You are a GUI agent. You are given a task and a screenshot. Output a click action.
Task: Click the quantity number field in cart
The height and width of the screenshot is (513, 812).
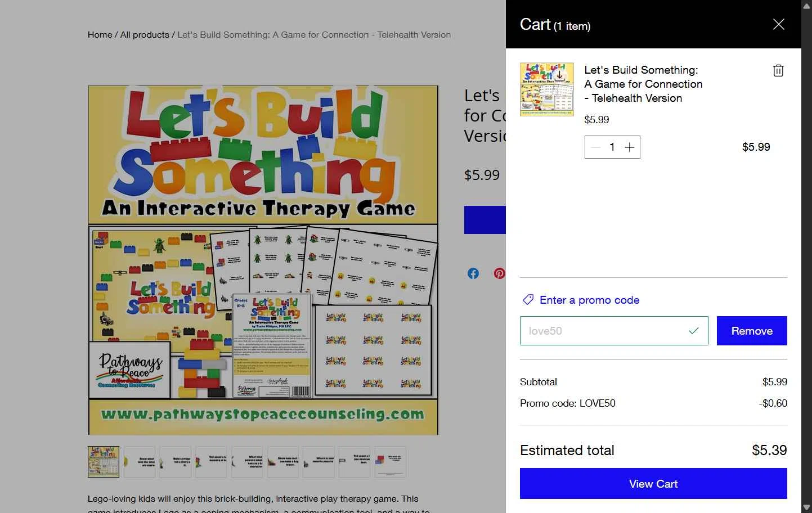pos(612,147)
